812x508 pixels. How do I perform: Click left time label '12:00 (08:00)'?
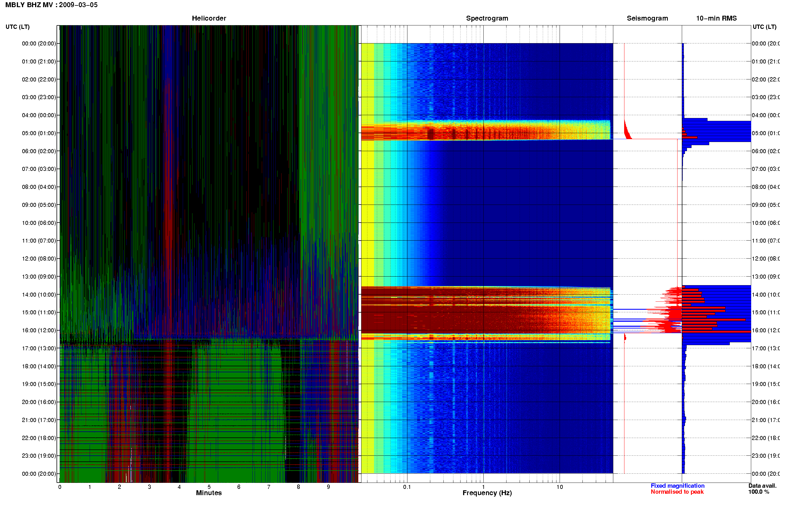pos(39,259)
